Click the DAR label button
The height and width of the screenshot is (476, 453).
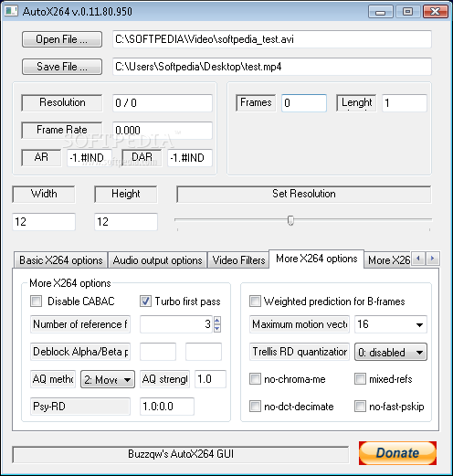142,157
